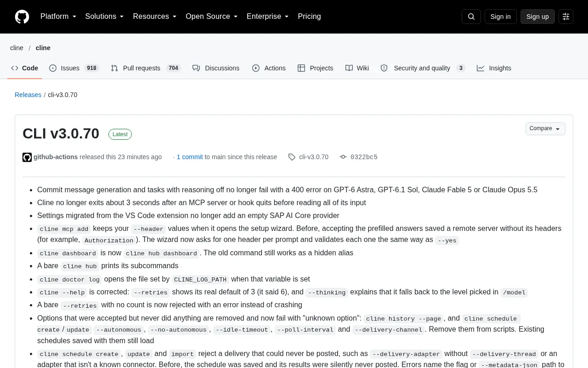Viewport: 588px width, 368px height.
Task: Open the 1 commit link
Action: tap(190, 157)
